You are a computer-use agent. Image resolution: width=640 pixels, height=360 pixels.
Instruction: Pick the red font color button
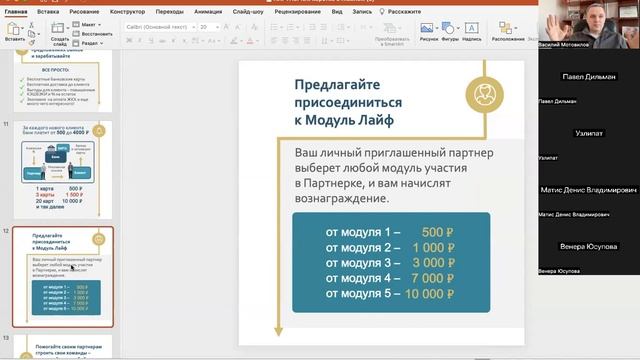[250, 41]
